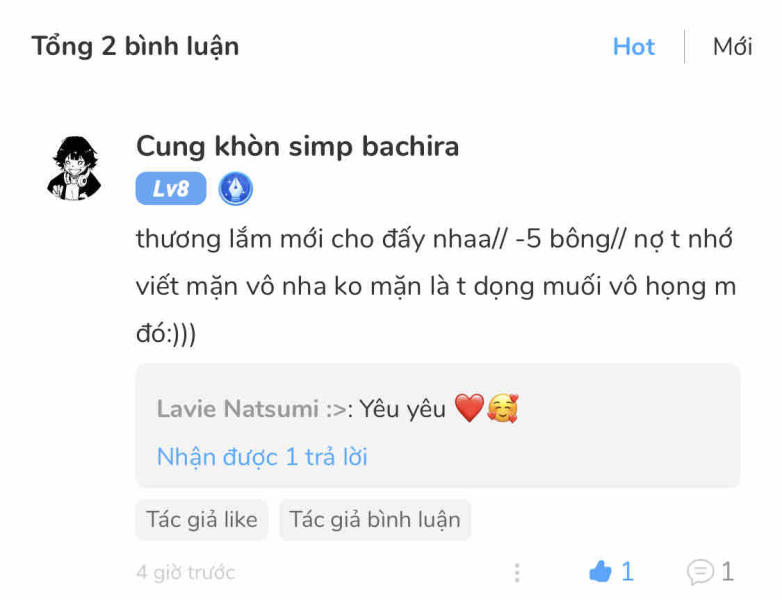Click the smiling face with hearts emoji
The image size is (782, 600).
502,408
